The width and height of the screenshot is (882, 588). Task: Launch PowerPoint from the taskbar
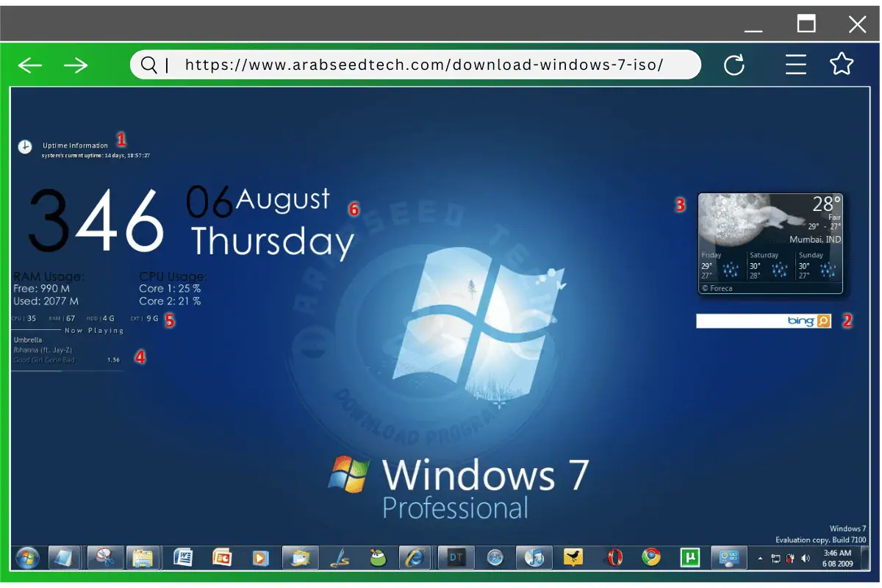[x=222, y=558]
